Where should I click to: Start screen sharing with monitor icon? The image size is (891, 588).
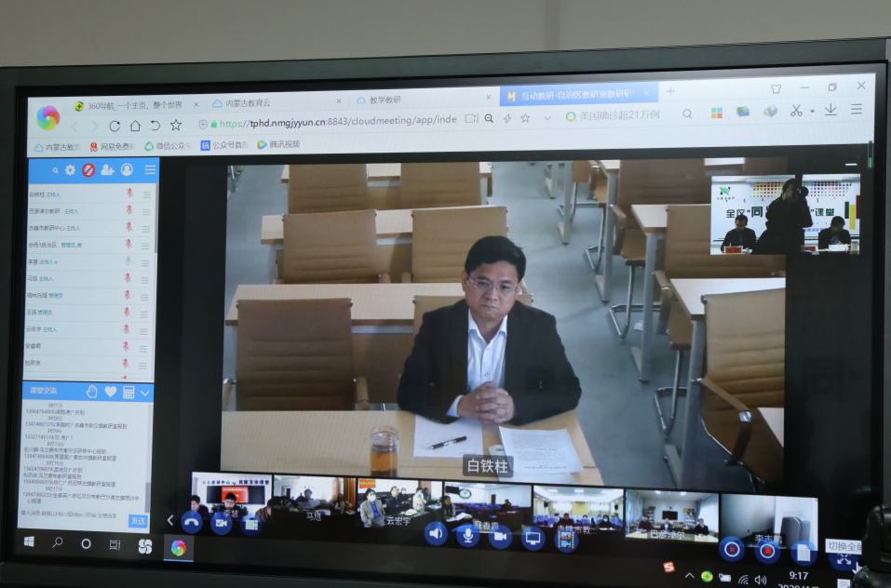[533, 538]
